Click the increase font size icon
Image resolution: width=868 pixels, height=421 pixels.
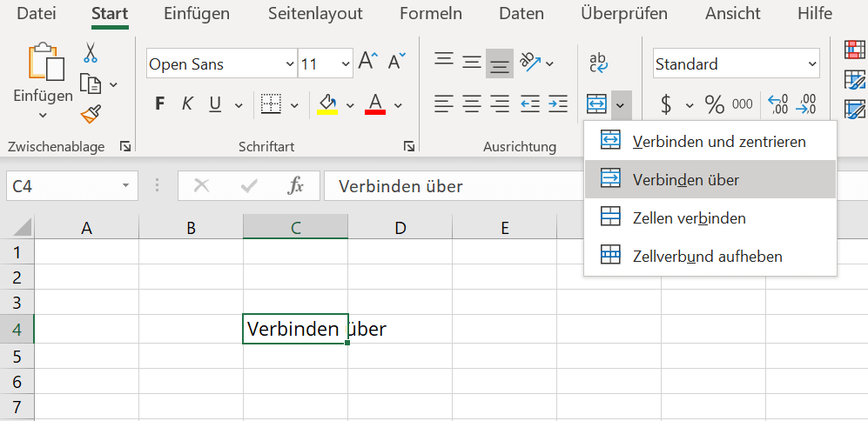368,63
